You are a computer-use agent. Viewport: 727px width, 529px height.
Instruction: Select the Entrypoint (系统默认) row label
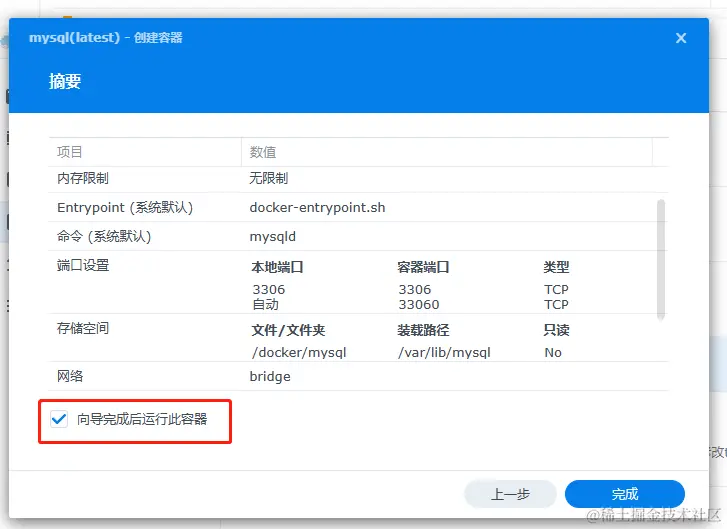point(125,207)
